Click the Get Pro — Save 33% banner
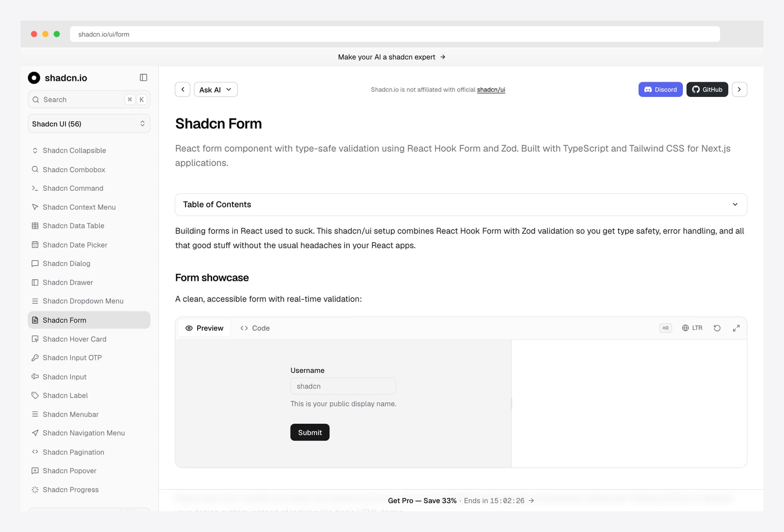Image resolution: width=784 pixels, height=532 pixels. (x=461, y=501)
